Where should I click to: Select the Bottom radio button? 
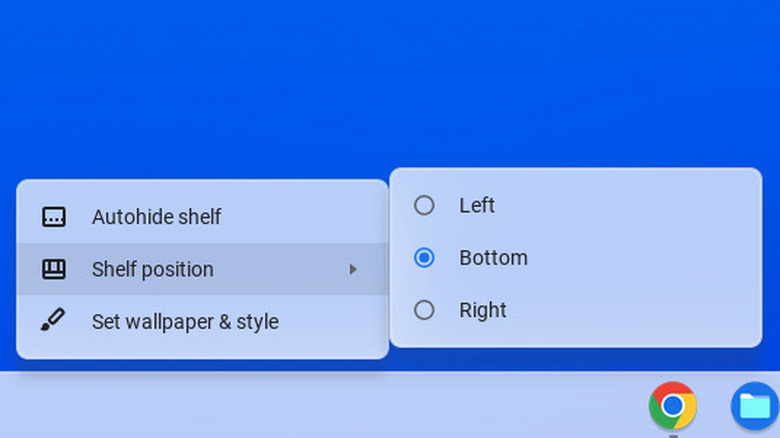coord(424,258)
